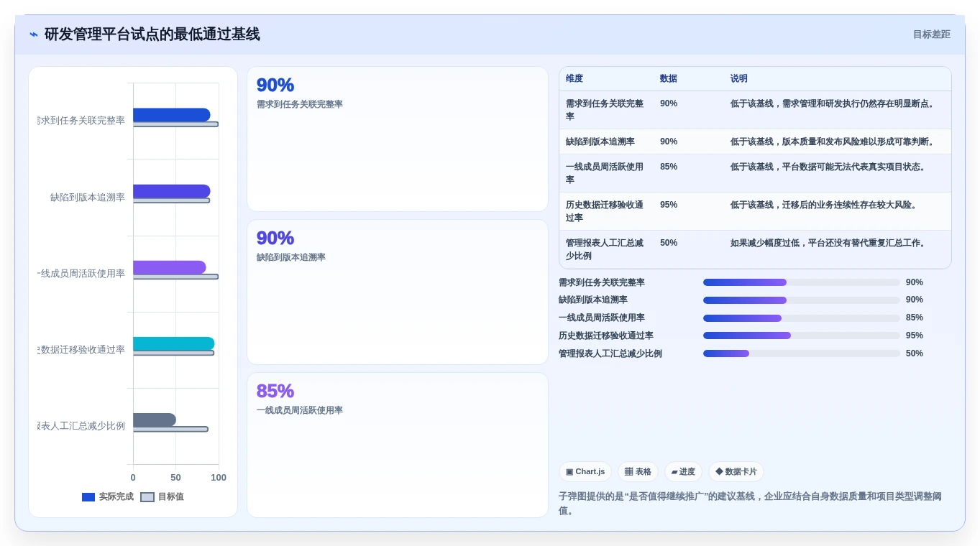Click progress bar for 缺陷到版本追溯率
The image size is (980, 546).
point(802,300)
